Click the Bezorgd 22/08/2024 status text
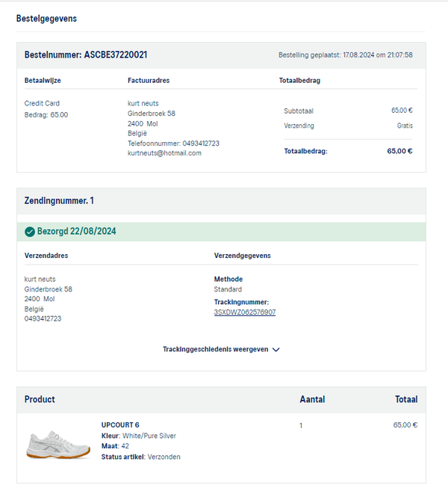The width and height of the screenshot is (448, 500). (76, 232)
